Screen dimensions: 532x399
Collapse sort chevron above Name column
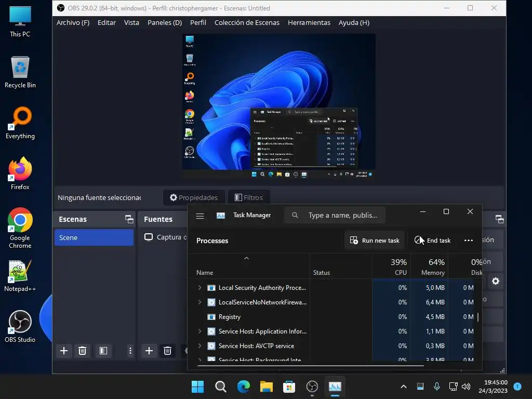247,259
